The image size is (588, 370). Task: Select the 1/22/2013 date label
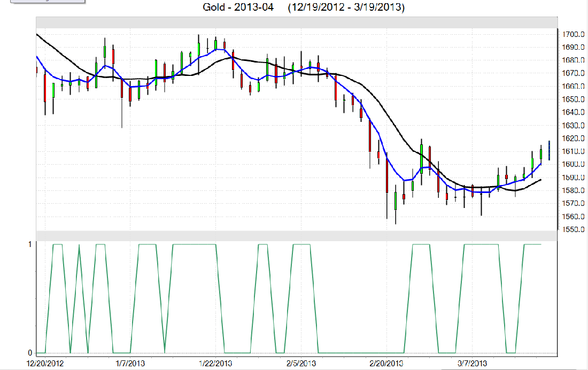click(x=215, y=364)
